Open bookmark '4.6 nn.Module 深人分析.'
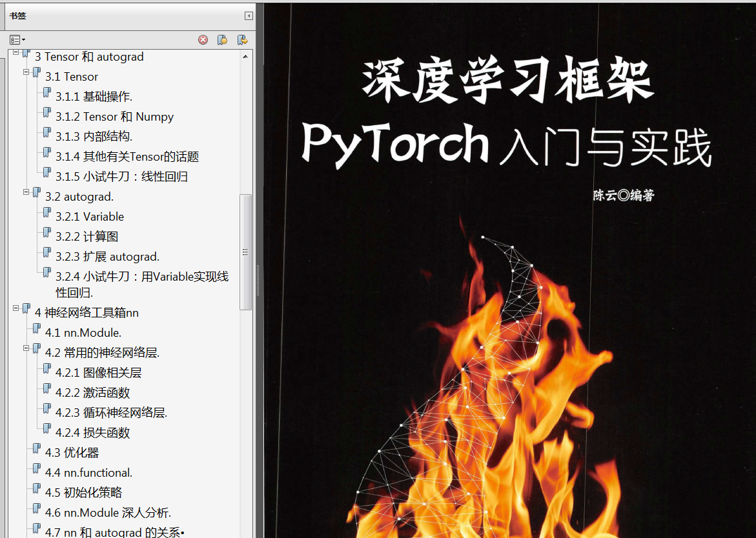The width and height of the screenshot is (756, 538). [108, 513]
